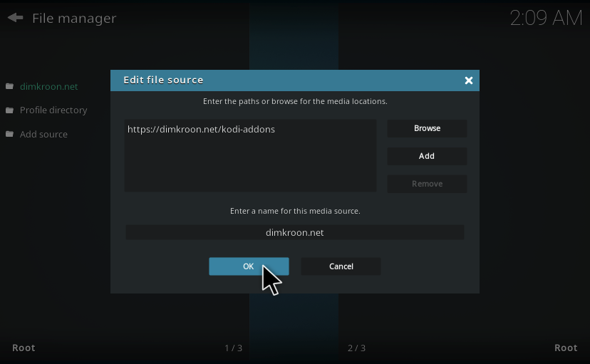Click the Root label at bottom right
590x364 pixels.
click(566, 348)
